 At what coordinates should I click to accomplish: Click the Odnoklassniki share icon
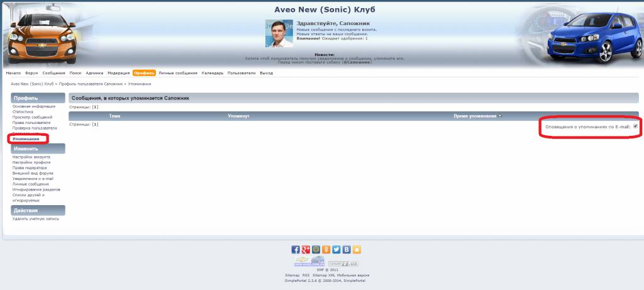pyautogui.click(x=326, y=249)
